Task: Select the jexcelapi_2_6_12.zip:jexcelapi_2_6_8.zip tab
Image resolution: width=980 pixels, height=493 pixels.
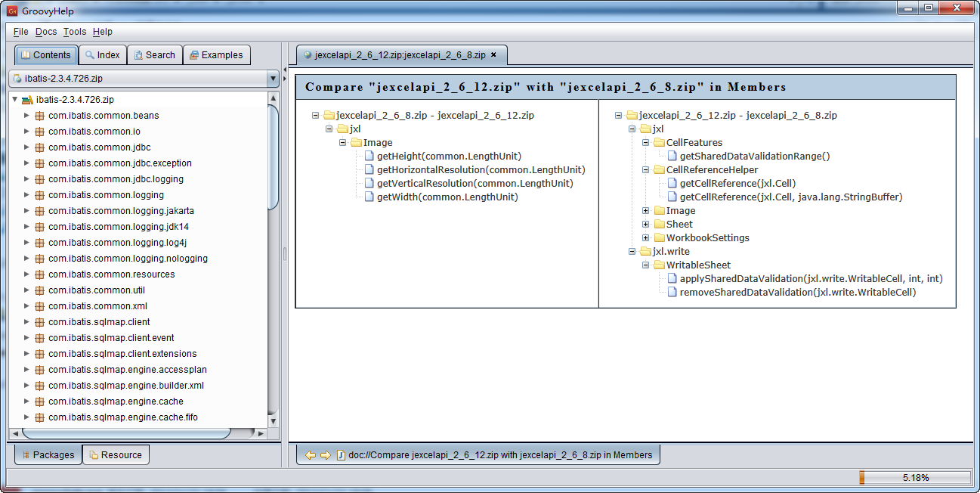Action: click(x=401, y=55)
